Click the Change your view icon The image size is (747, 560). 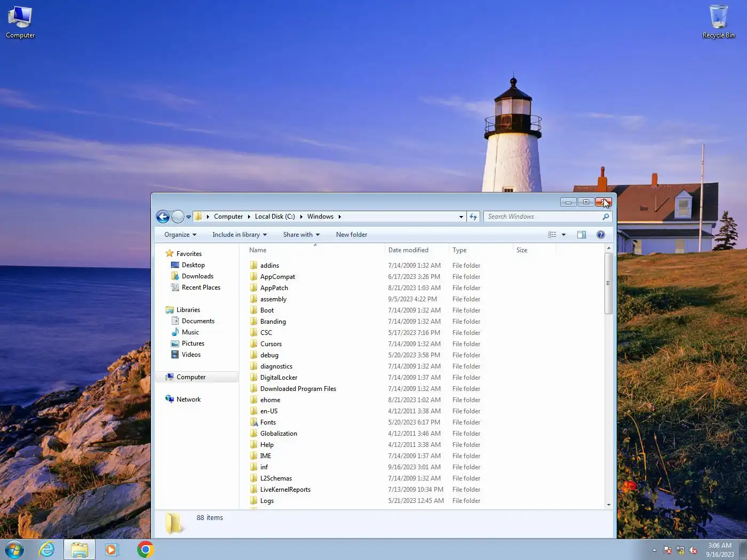[x=552, y=235]
